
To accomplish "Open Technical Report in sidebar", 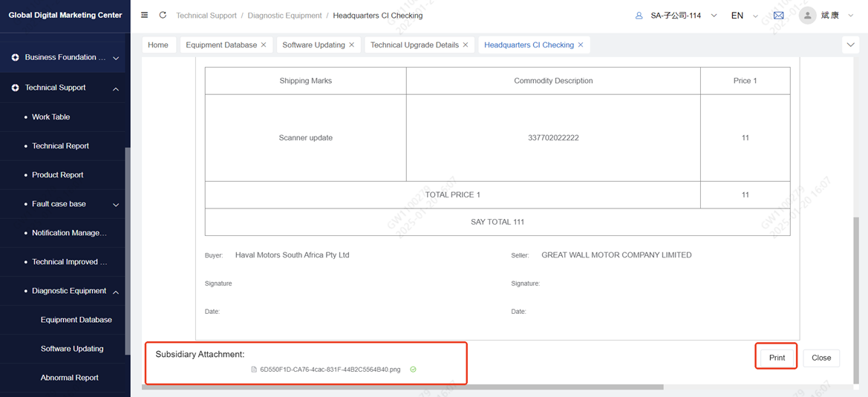I will point(60,146).
